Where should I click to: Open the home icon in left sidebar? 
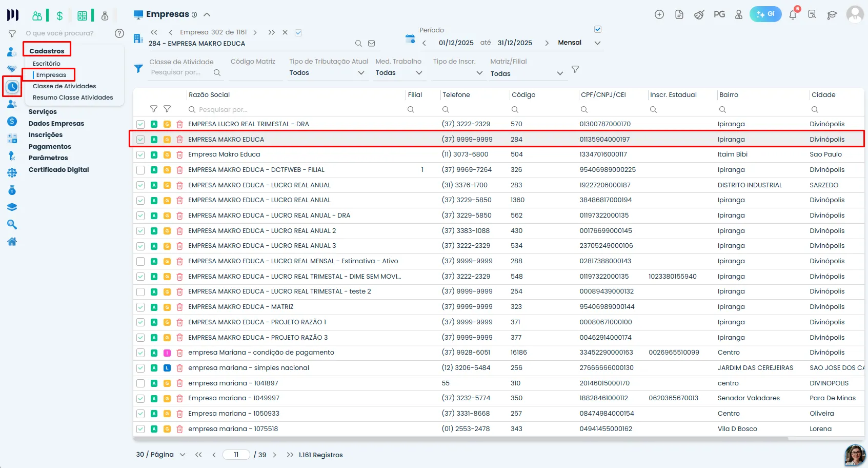pyautogui.click(x=12, y=242)
